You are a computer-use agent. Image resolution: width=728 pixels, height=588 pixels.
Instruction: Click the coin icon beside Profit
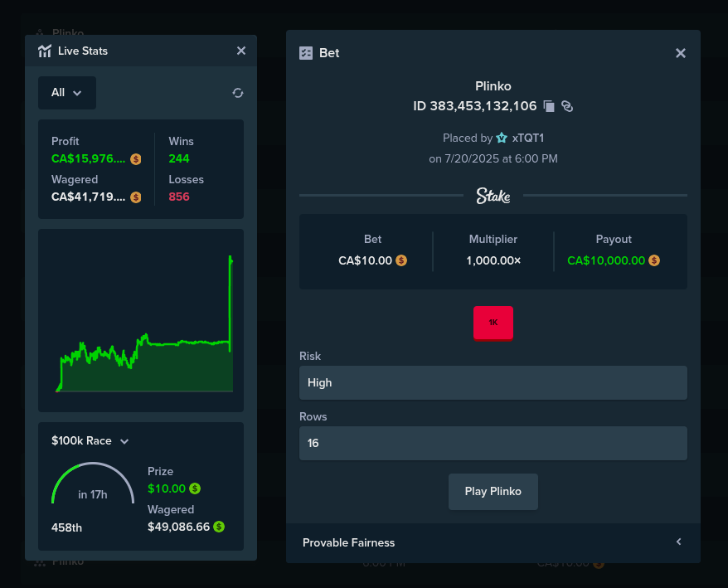coord(136,159)
